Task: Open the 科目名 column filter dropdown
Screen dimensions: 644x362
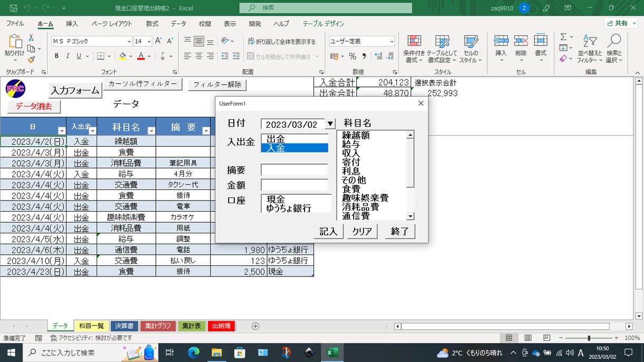Action: 151,131
